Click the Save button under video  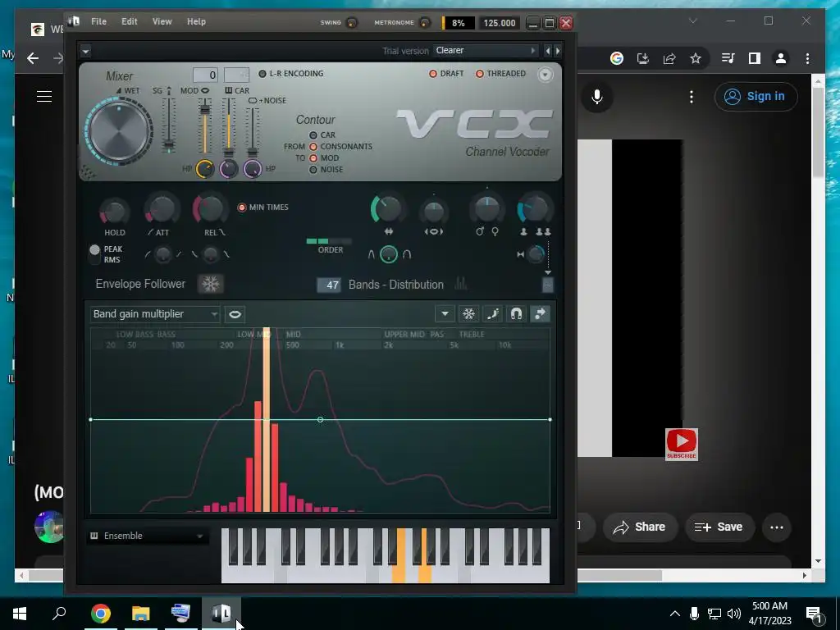click(x=720, y=527)
